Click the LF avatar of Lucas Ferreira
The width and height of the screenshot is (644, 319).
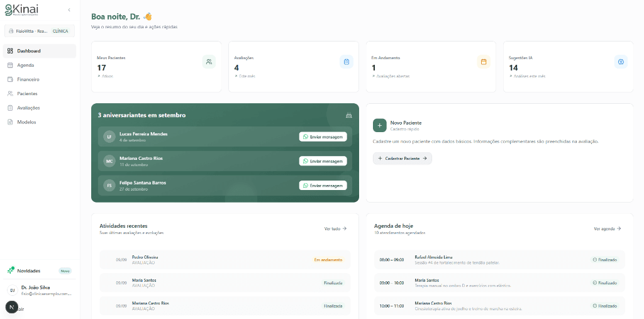click(109, 137)
